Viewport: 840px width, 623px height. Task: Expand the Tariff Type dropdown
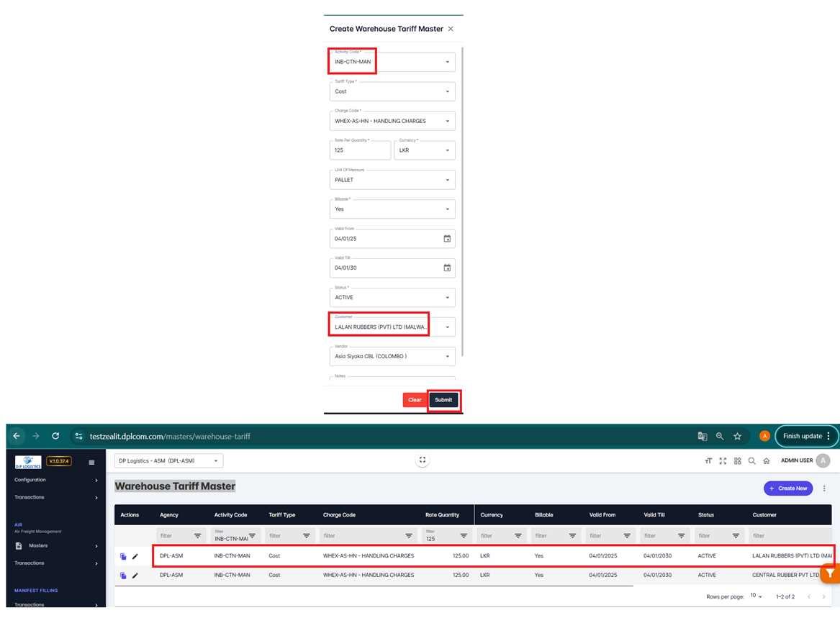[392, 91]
